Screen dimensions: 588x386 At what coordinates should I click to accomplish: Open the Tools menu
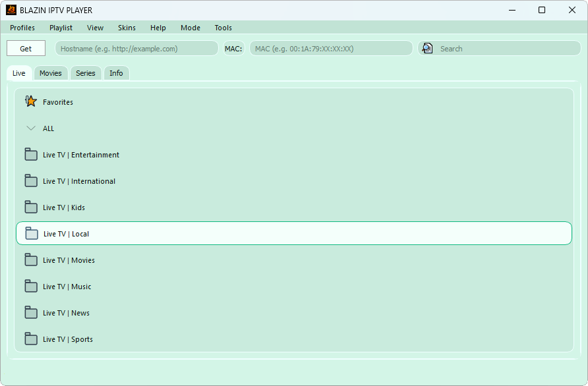point(223,28)
